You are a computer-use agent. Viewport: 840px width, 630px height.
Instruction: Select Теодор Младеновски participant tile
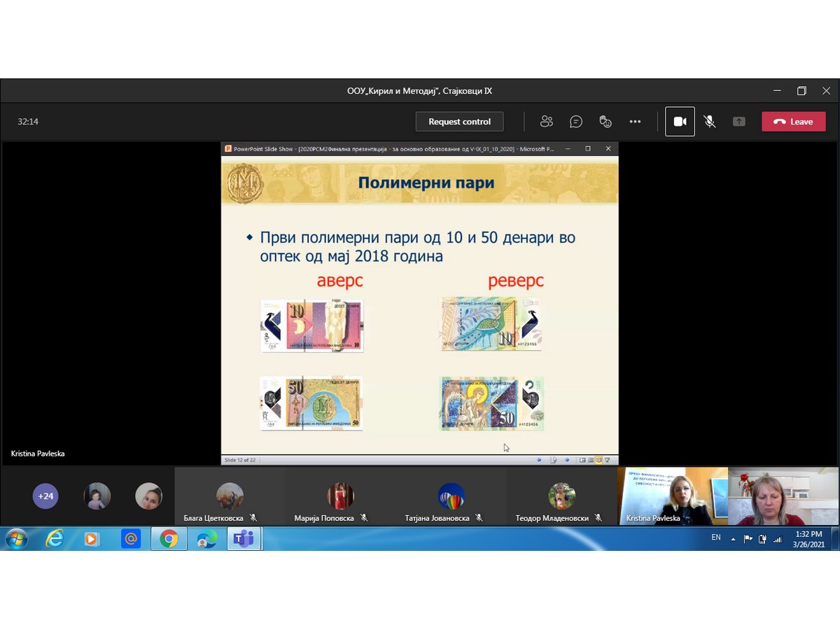pos(561,496)
